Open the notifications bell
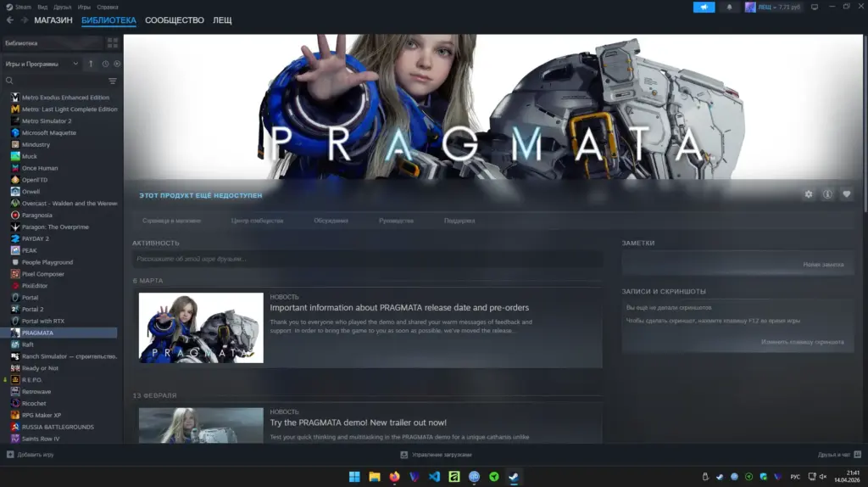868x487 pixels. (729, 7)
